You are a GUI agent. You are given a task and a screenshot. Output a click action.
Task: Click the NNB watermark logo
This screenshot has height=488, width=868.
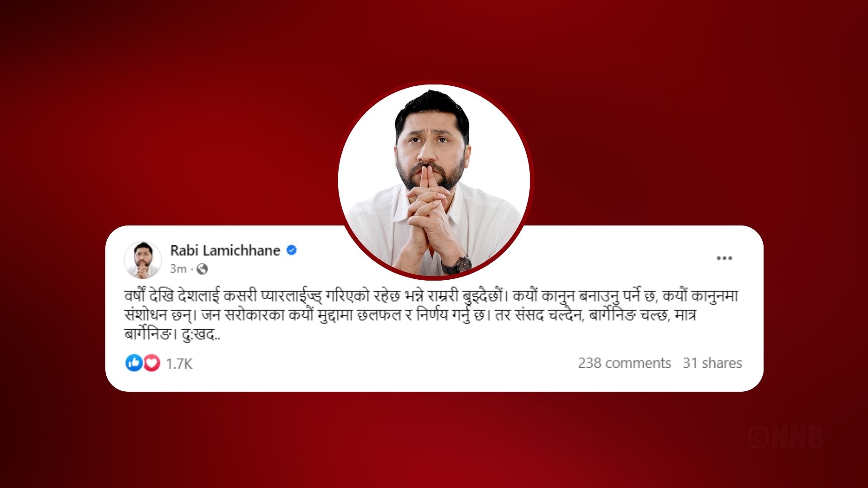click(x=785, y=437)
